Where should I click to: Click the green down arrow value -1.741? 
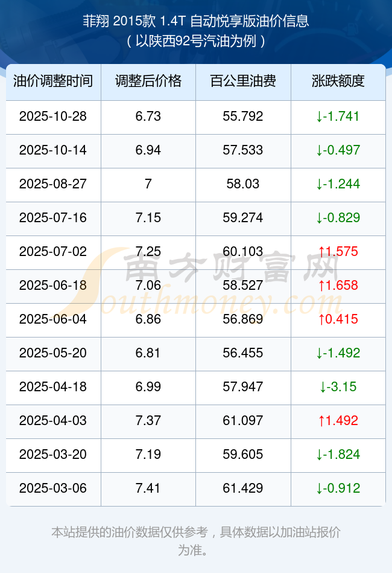pyautogui.click(x=338, y=116)
